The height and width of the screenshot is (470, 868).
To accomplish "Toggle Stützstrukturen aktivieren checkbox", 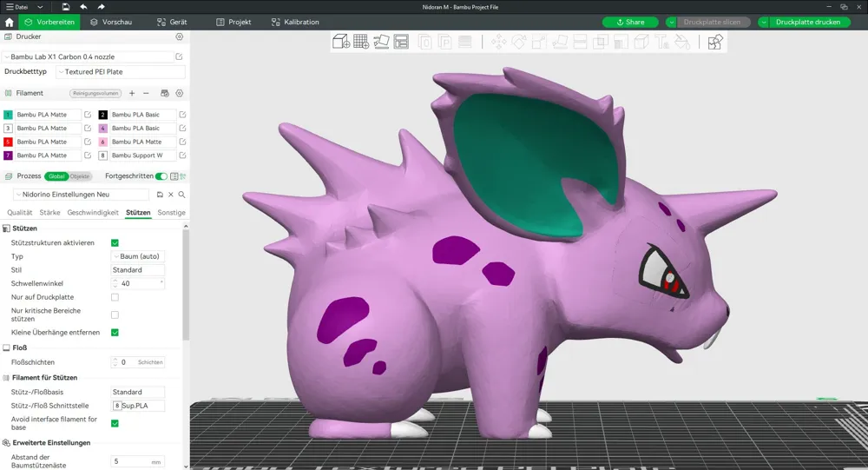I will pos(115,242).
